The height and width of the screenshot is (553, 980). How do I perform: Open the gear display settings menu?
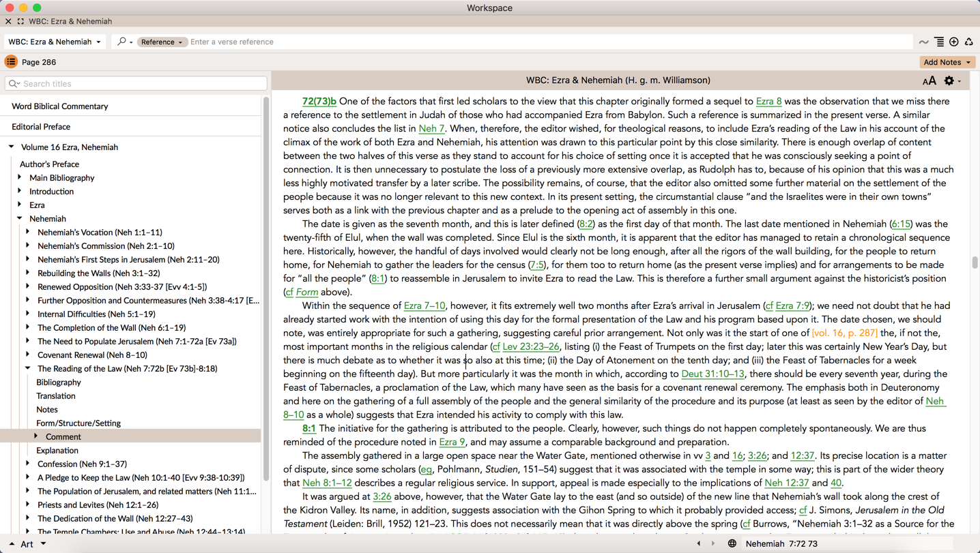pos(949,81)
